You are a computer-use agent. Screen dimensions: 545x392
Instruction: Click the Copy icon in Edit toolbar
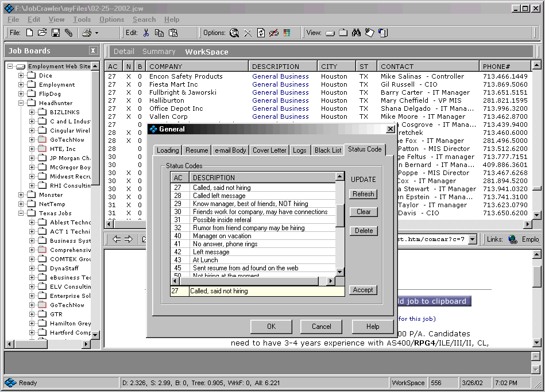[x=159, y=33]
